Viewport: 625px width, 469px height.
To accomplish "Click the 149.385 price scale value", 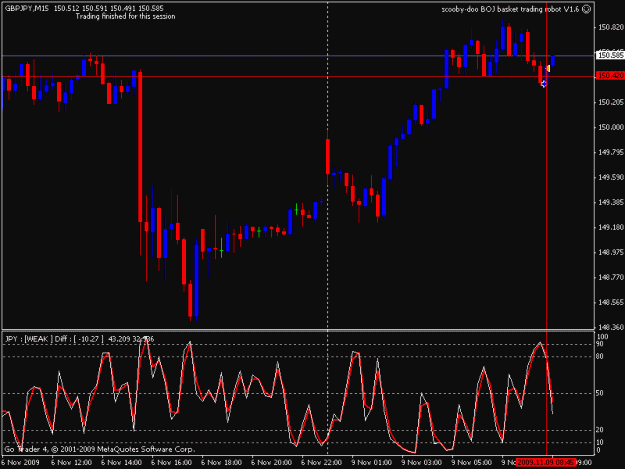I will click(611, 202).
